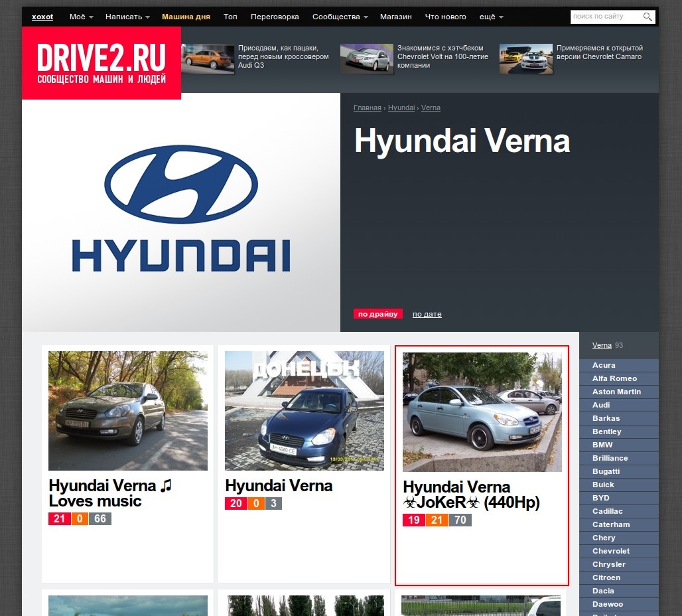The width and height of the screenshot is (682, 616).
Task: Open Что нового in the navigation
Action: point(445,17)
